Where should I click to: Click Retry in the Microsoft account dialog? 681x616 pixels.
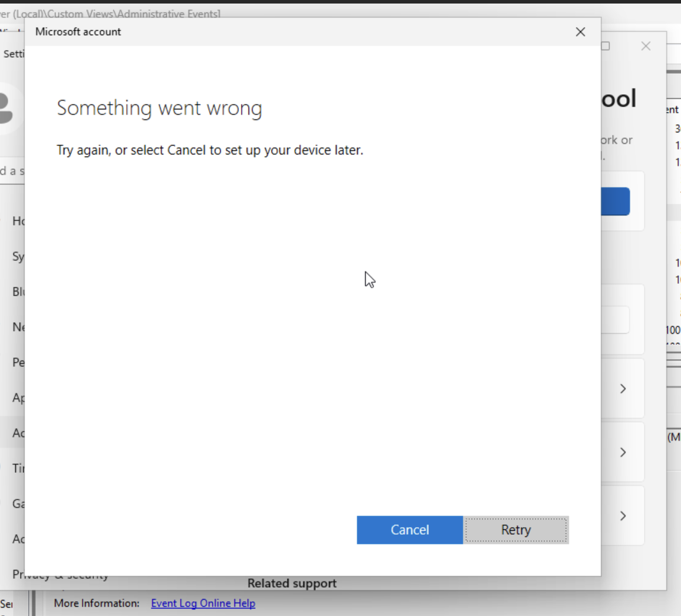[x=516, y=529]
